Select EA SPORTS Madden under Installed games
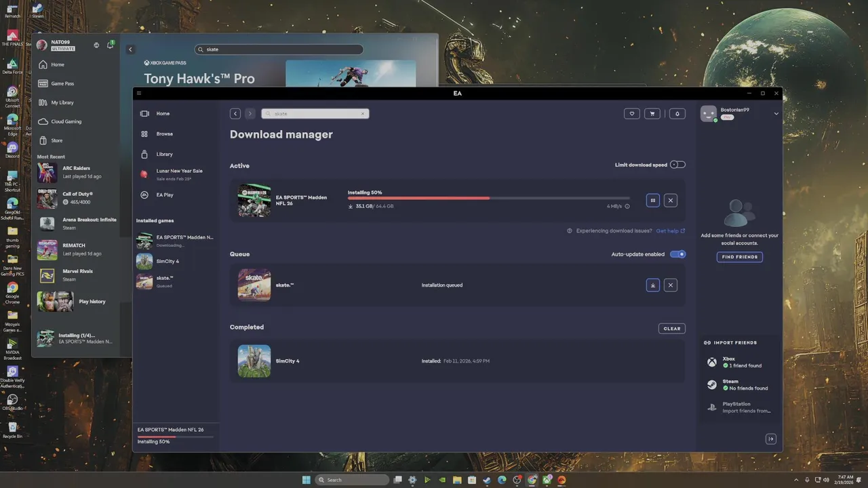 [x=176, y=241]
